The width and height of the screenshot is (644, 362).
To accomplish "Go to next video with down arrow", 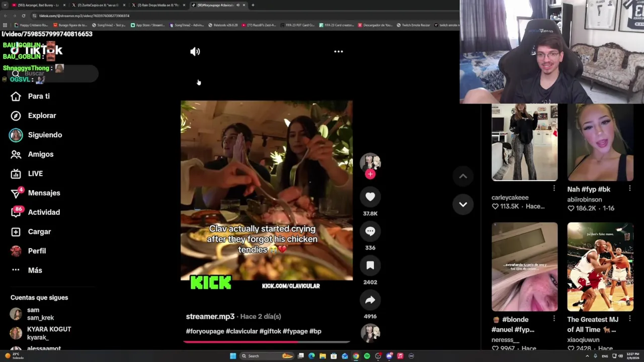I will click(x=463, y=204).
